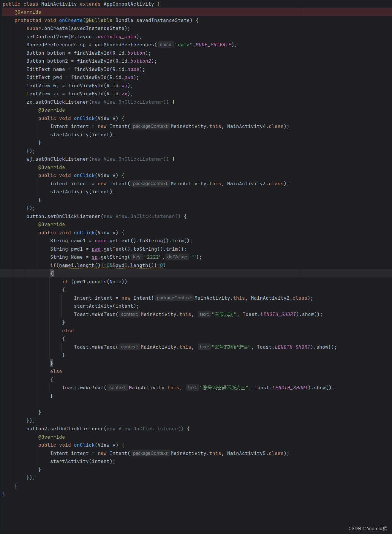
Task: Click the MainActivity class name declaration
Action: [x=59, y=4]
